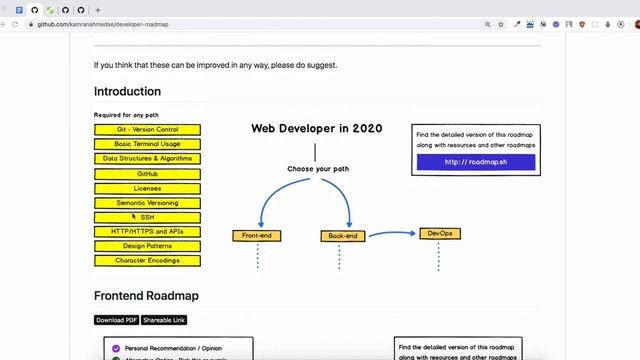This screenshot has width=640, height=360.
Task: Click the zoom magnifier icon in address bar
Action: click(x=487, y=24)
